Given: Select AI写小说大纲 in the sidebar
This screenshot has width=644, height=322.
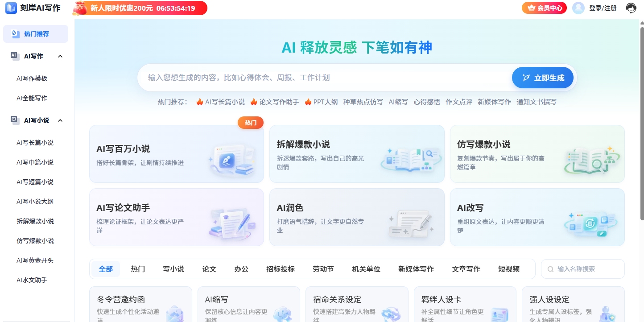Looking at the screenshot, I should coord(35,202).
